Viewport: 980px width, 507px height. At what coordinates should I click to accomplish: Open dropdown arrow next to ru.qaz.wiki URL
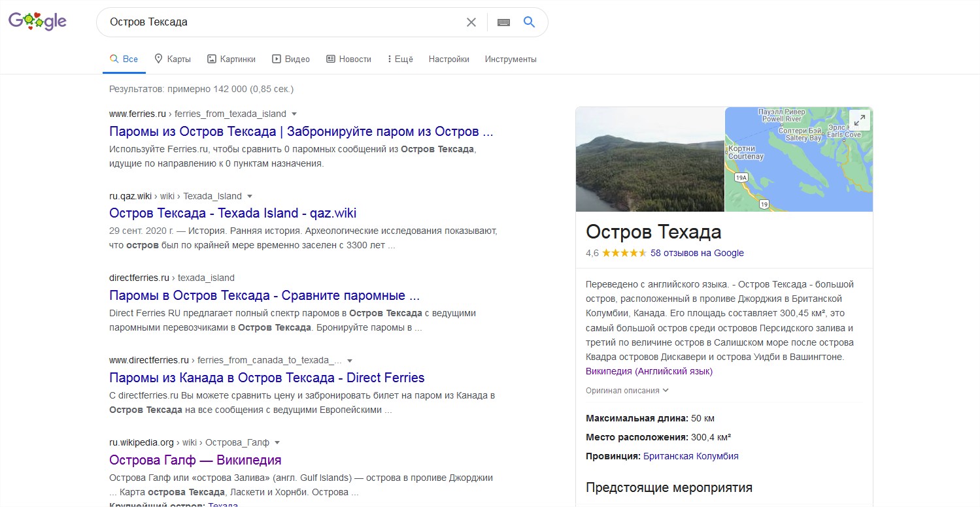[250, 197]
